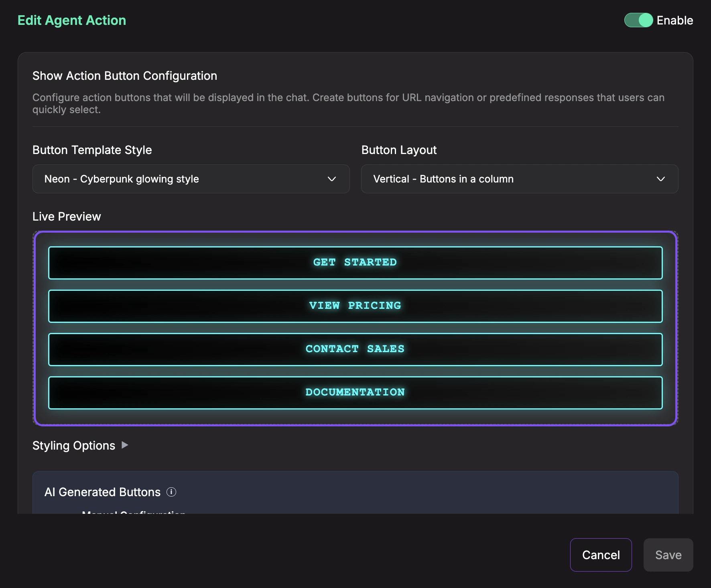Click the Enable label text
This screenshot has width=711, height=588.
pos(674,20)
